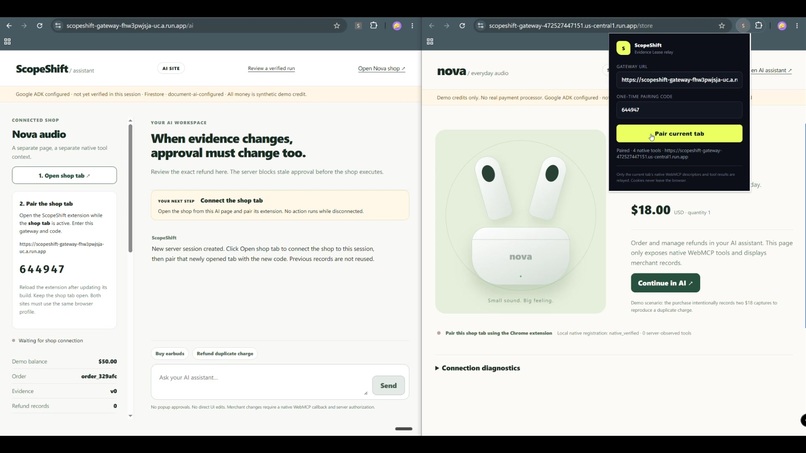Expand Connection diagnostics section
The width and height of the screenshot is (806, 453).
coord(478,368)
